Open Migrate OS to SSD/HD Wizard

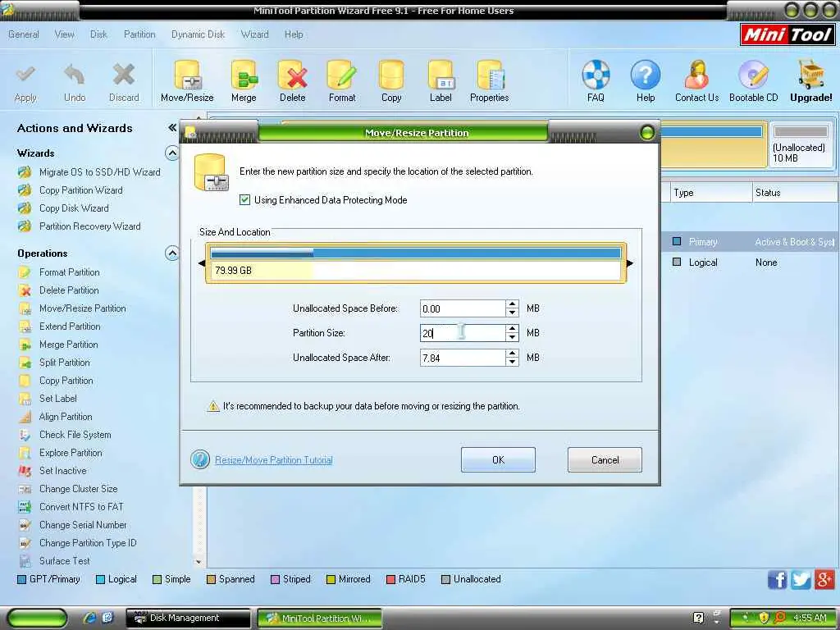[x=99, y=172]
